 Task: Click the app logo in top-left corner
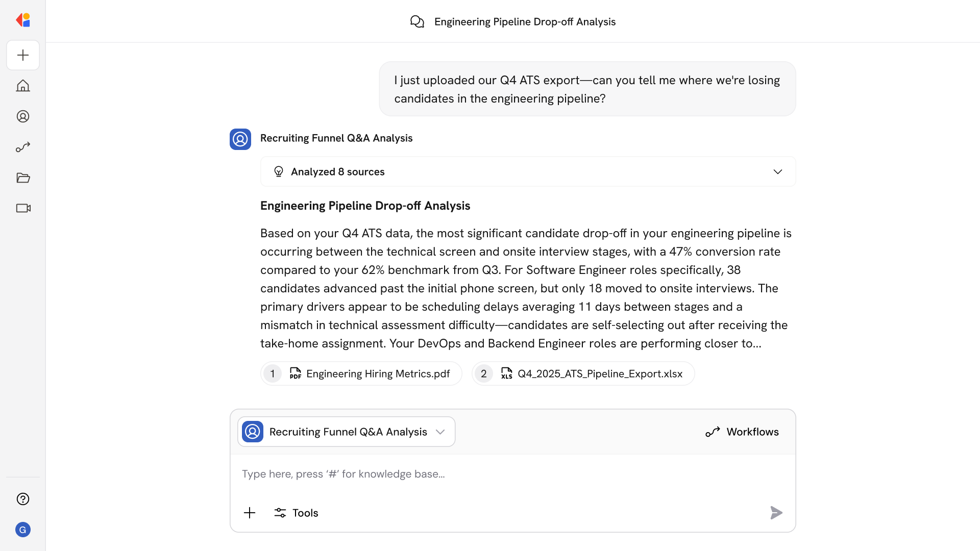coord(23,20)
